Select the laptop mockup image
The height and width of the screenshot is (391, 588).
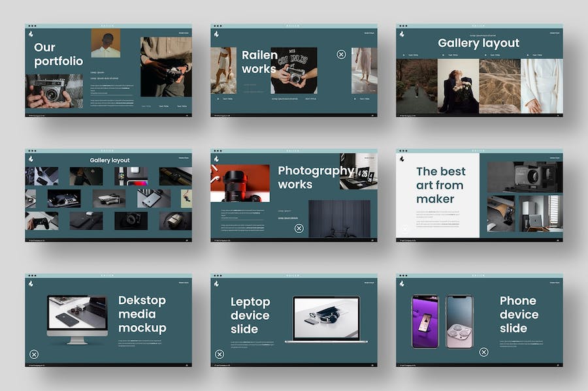point(326,319)
